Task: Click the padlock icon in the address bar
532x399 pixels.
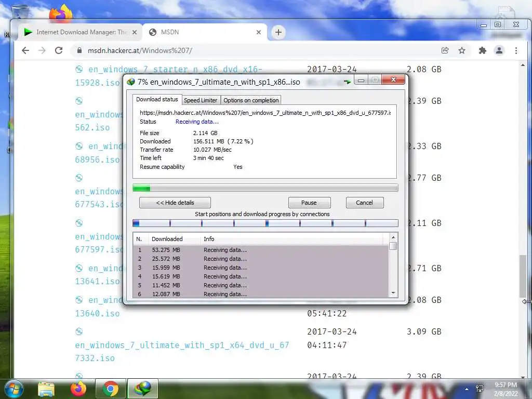Action: pyautogui.click(x=79, y=50)
